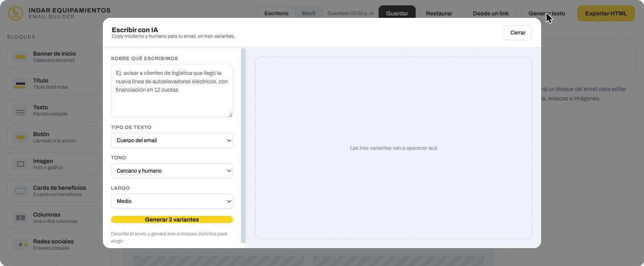644x266 pixels.
Task: Select the Banner de inicio block icon
Action: [x=21, y=57]
